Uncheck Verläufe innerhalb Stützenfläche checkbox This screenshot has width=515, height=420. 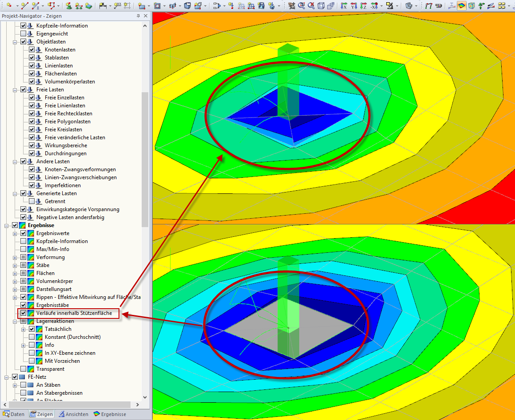(x=24, y=313)
